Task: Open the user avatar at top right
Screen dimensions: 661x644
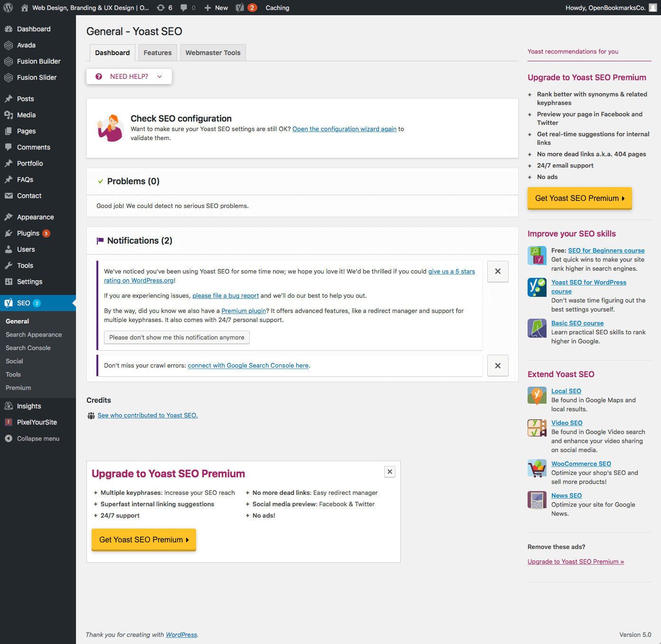Action: pos(653,8)
